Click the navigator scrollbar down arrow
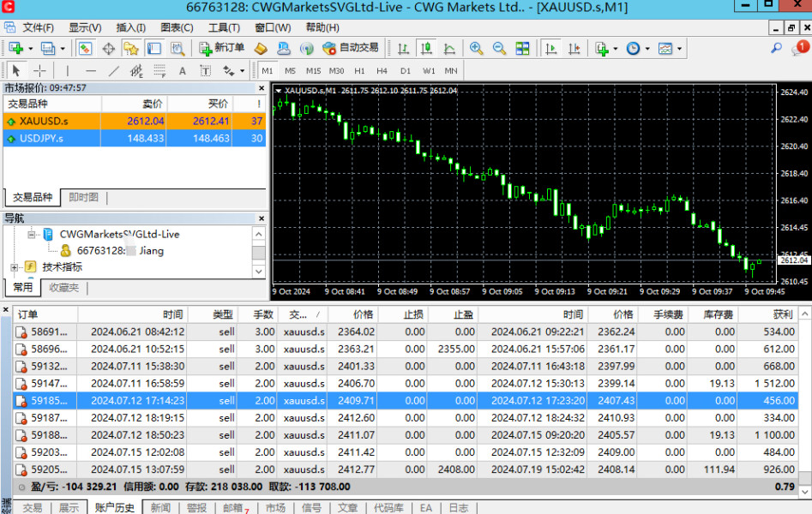The height and width of the screenshot is (514, 812). pyautogui.click(x=258, y=270)
